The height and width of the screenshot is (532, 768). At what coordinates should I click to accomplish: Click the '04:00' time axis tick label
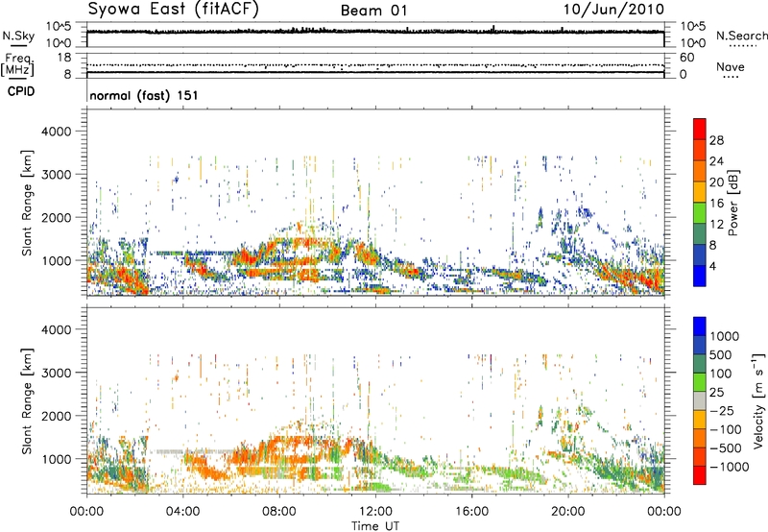[182, 512]
